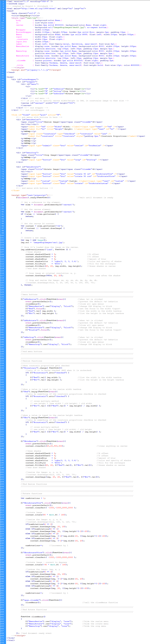Select the img.addEventListener('load' line
The image size is (150, 644).
pyautogui.click(x=46, y=249)
